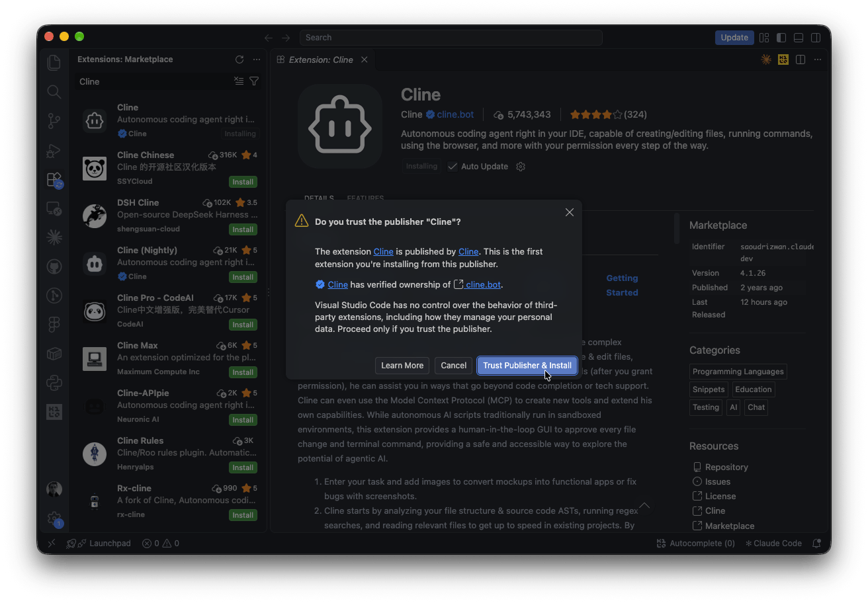Open the GitHub icon in activity bar
The image size is (868, 603).
coord(54,266)
